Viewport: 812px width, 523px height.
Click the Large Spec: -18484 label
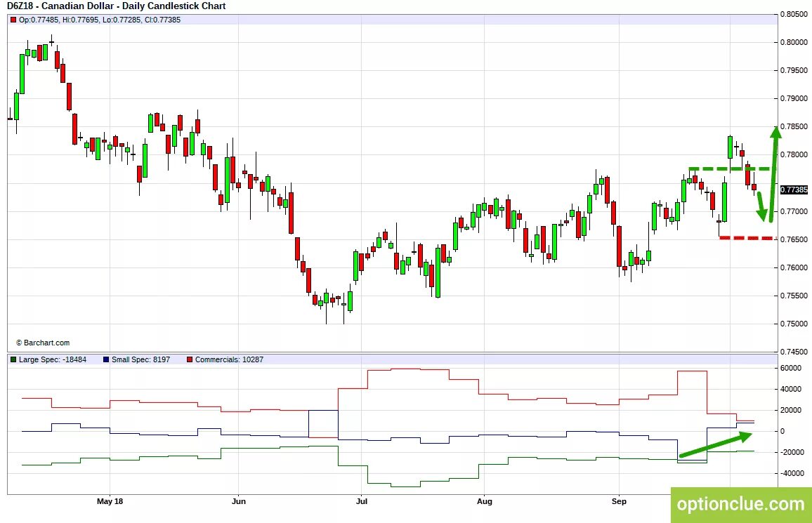tap(53, 359)
